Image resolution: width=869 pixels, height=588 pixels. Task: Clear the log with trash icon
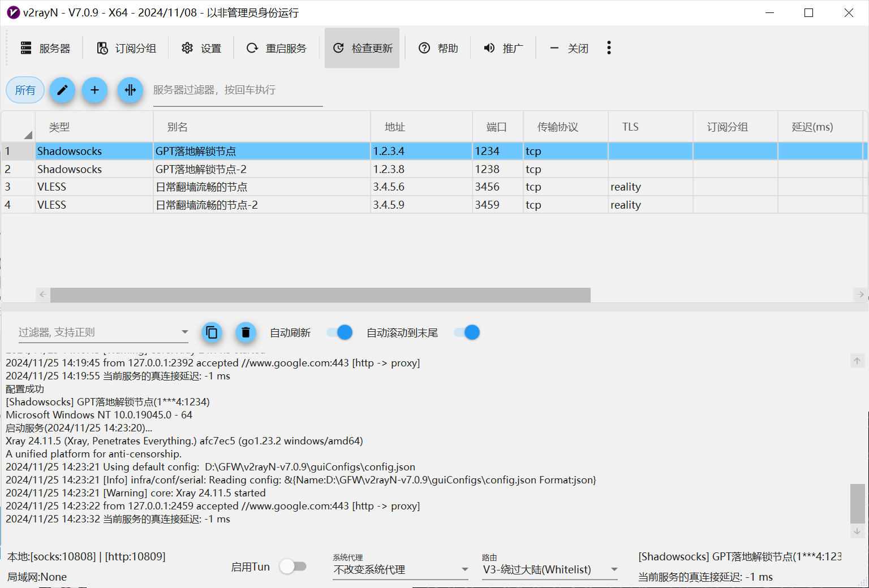tap(246, 332)
